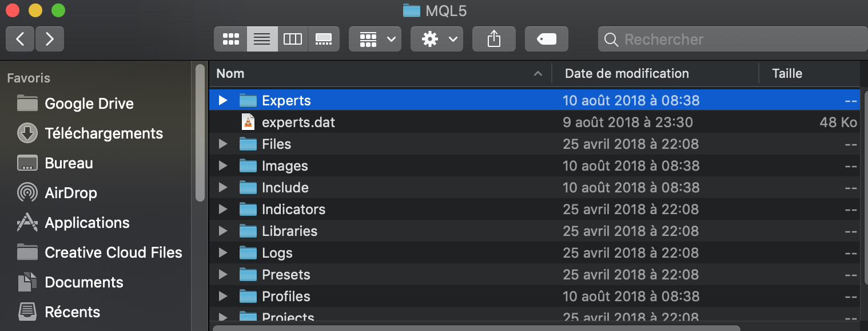The height and width of the screenshot is (331, 868).
Task: Expand the Logs folder disclosure triangle
Action: click(223, 253)
